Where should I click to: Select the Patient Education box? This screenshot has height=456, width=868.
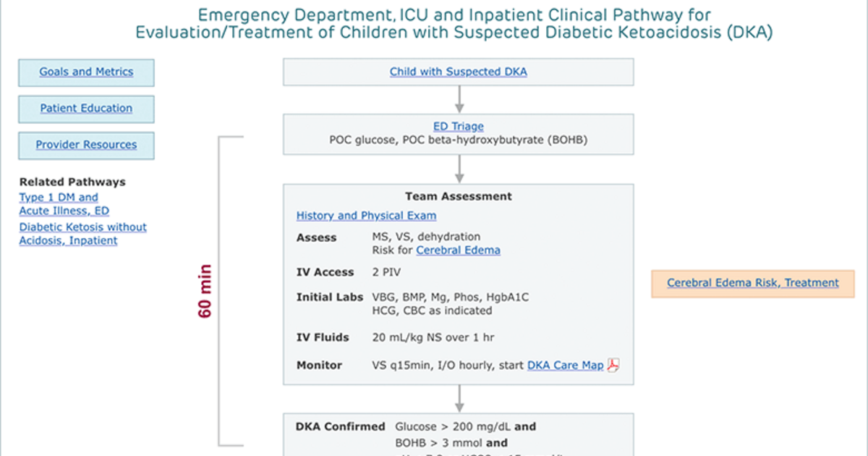click(86, 109)
